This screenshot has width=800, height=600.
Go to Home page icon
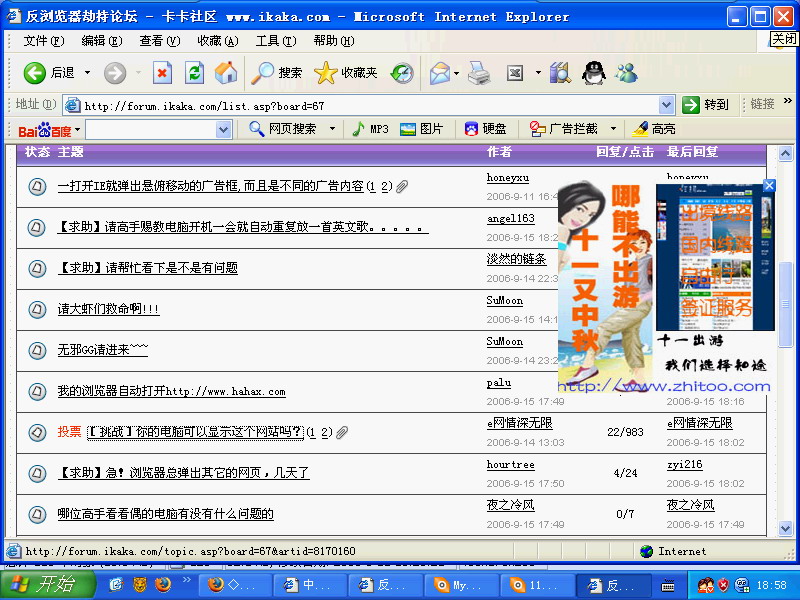[x=226, y=73]
